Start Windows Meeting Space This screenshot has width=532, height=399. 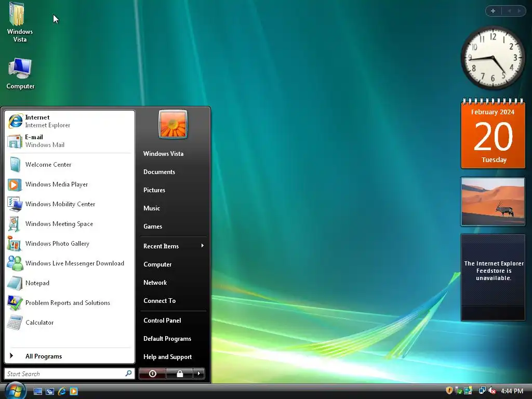tap(70, 223)
